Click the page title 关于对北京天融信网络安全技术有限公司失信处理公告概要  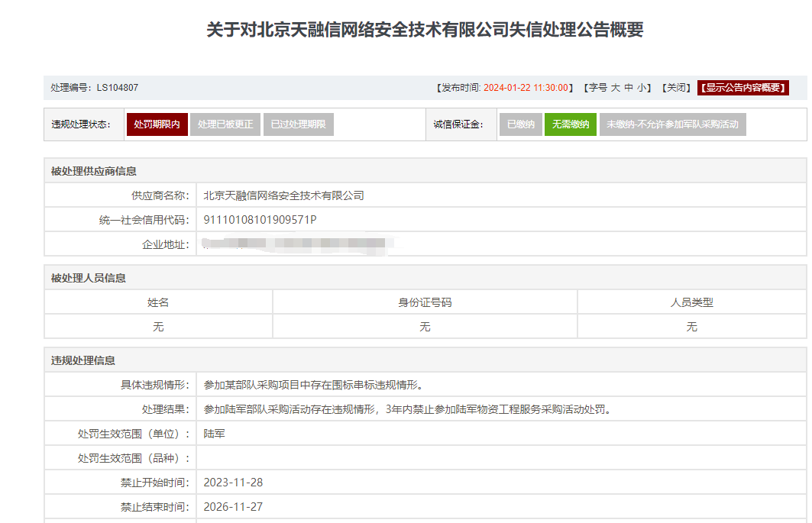point(425,30)
